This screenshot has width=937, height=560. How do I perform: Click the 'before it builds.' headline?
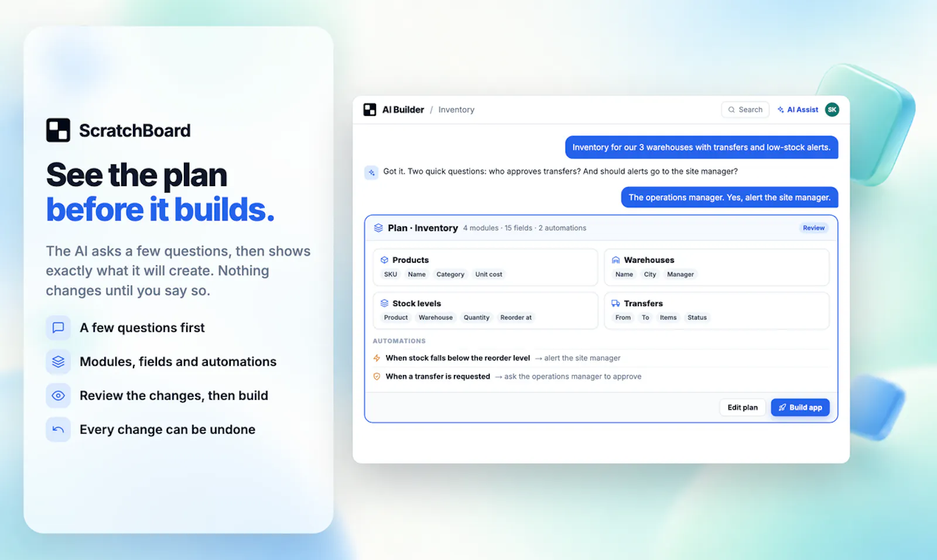(160, 209)
